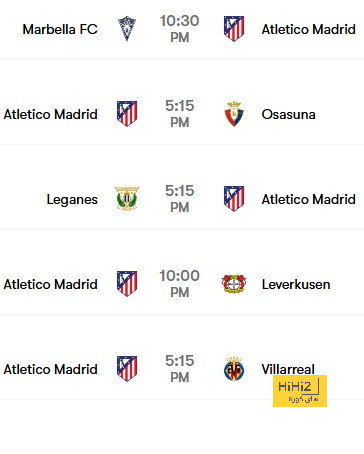This screenshot has height=454, width=364.
Task: Select the Villarreal team name
Action: [288, 369]
